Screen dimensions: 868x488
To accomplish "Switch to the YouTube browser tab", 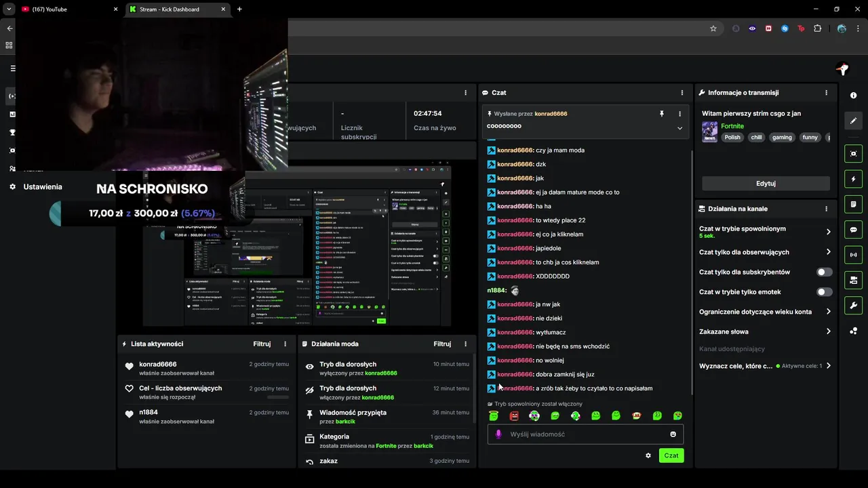I will [x=68, y=9].
